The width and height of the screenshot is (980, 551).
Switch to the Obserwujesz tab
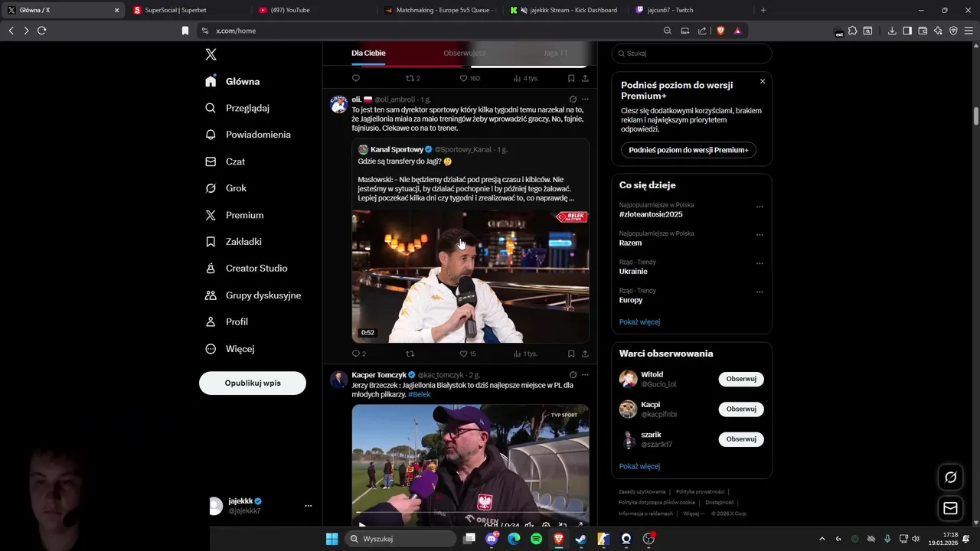(x=464, y=54)
